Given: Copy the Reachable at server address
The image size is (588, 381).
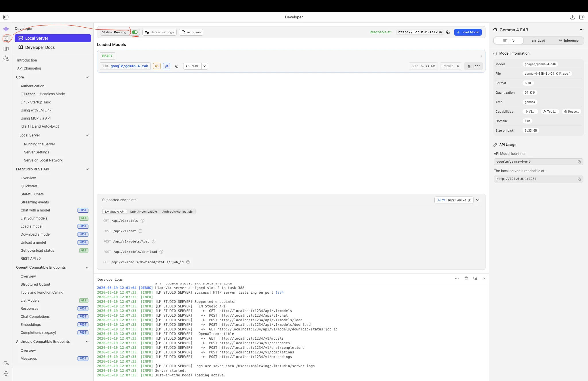Looking at the screenshot, I should [x=448, y=32].
